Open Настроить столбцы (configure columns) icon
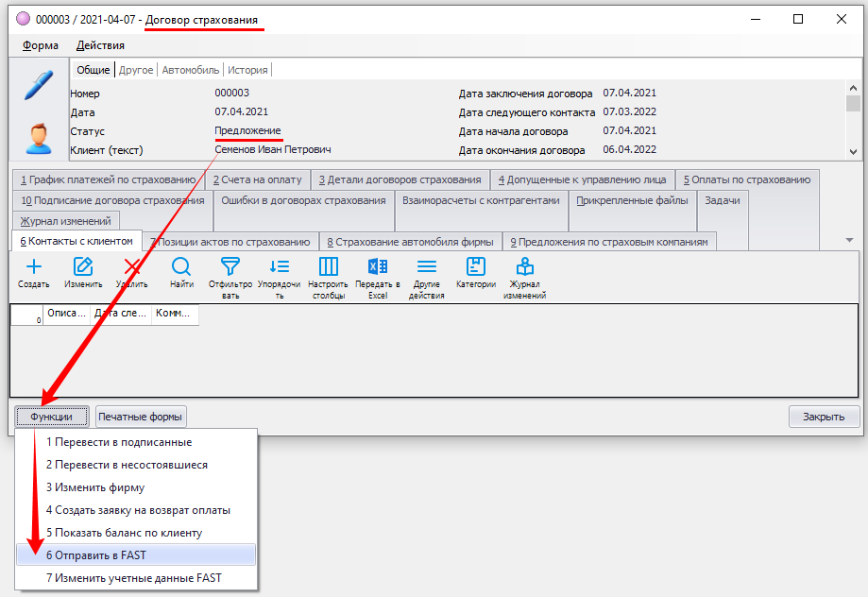This screenshot has width=868, height=597. point(329,267)
